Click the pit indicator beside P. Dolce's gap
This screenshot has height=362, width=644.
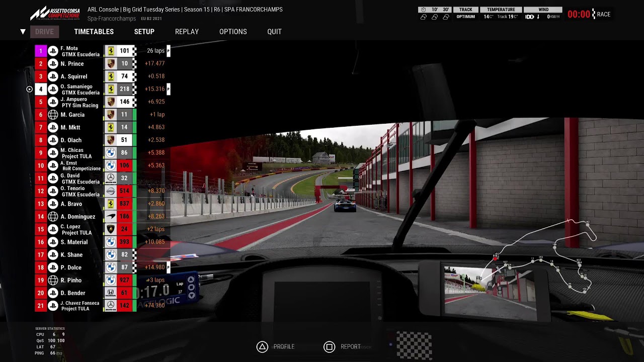(168, 267)
